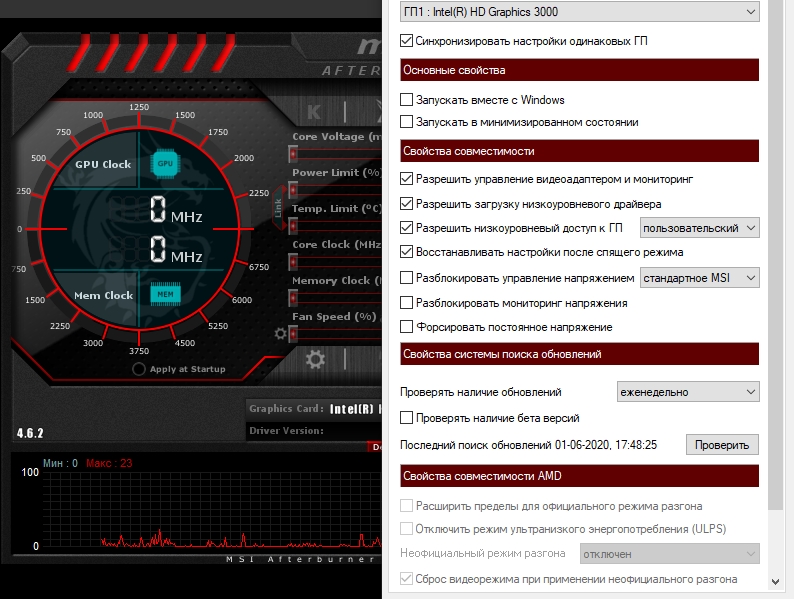Image resolution: width=794 pixels, height=599 pixels.
Task: Click scroll-down arrow of settings panel
Action: coord(775,582)
